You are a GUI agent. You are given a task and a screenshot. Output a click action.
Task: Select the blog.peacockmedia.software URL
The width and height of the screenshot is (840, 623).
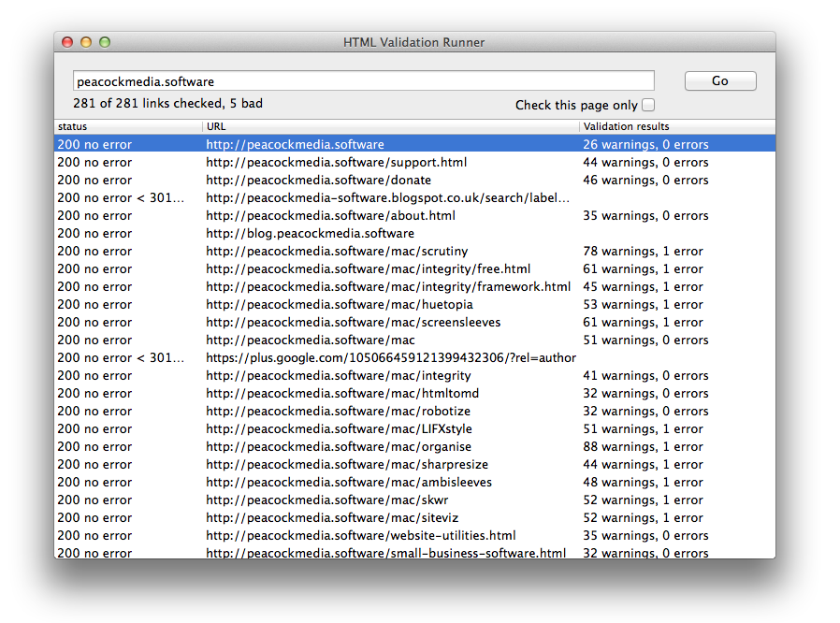311,233
